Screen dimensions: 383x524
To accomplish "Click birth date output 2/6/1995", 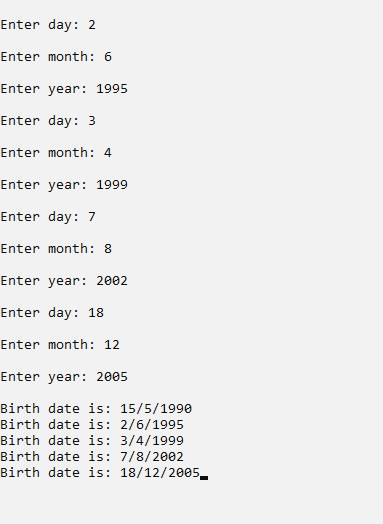I will click(x=152, y=425).
